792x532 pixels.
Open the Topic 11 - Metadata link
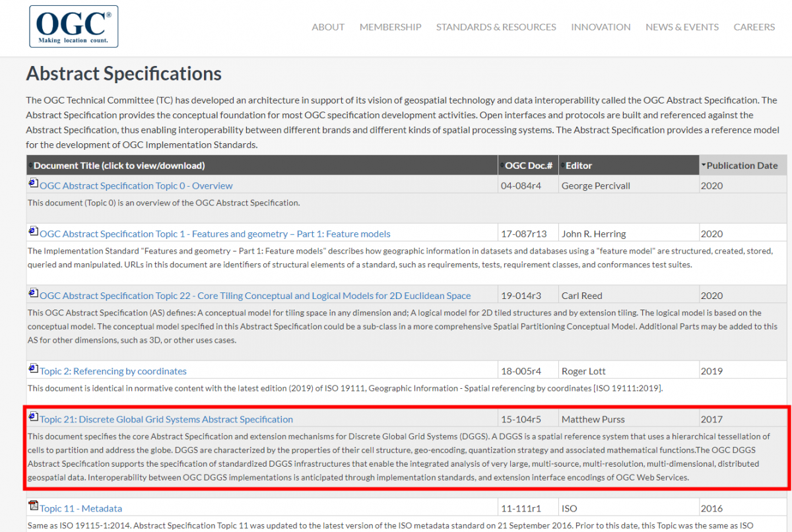[x=81, y=509]
